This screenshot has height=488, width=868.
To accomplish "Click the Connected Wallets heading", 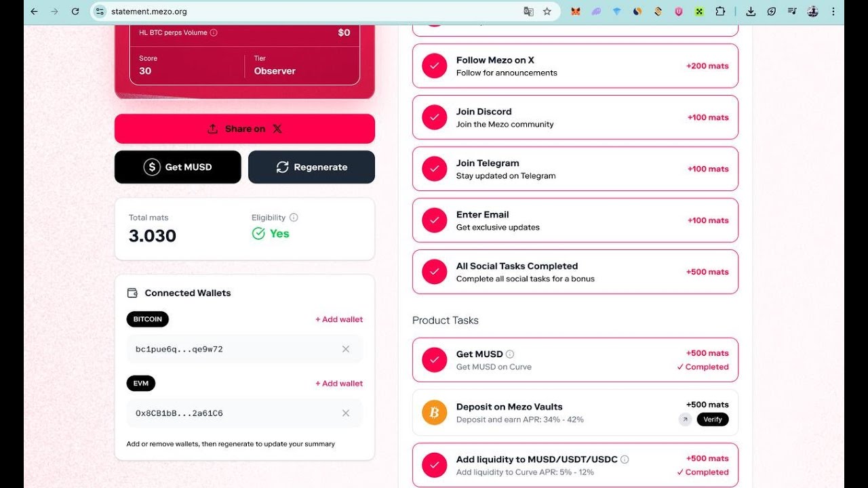I will [x=188, y=293].
